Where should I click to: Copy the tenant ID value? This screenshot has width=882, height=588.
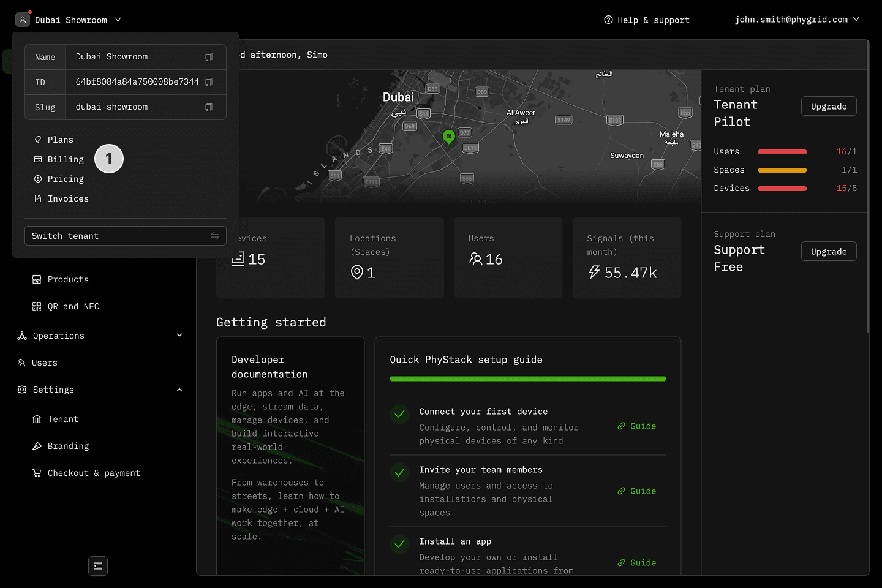tap(209, 82)
